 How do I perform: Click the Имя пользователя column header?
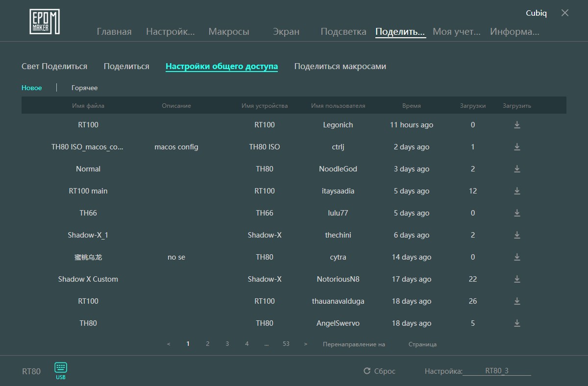[338, 106]
